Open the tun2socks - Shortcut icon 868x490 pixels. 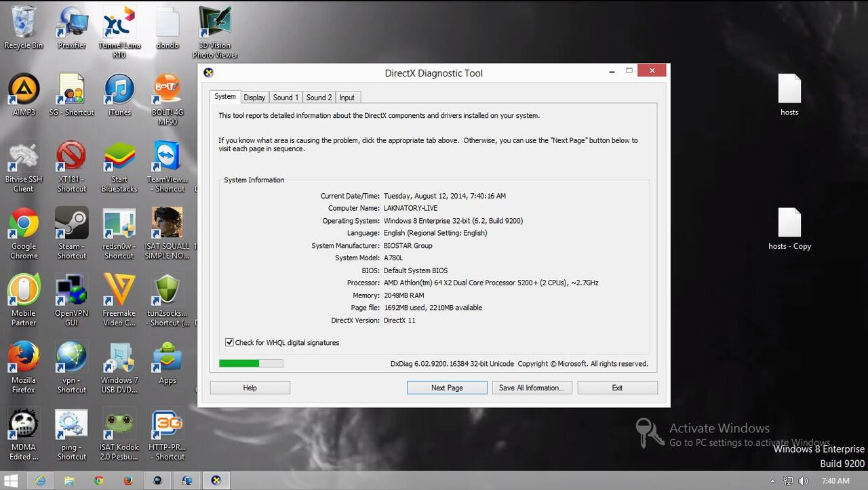pos(167,300)
